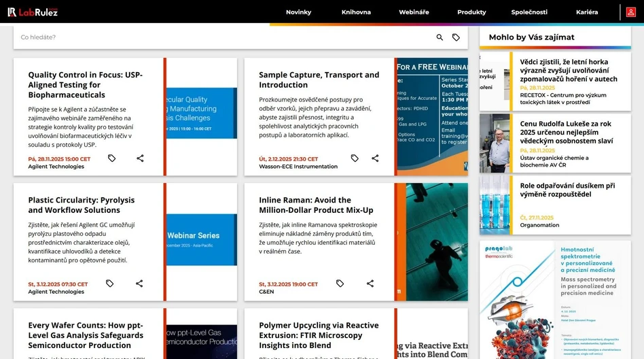Click the mass spectrometry event banner
Viewport: 644px width, 359px height.
[555, 299]
